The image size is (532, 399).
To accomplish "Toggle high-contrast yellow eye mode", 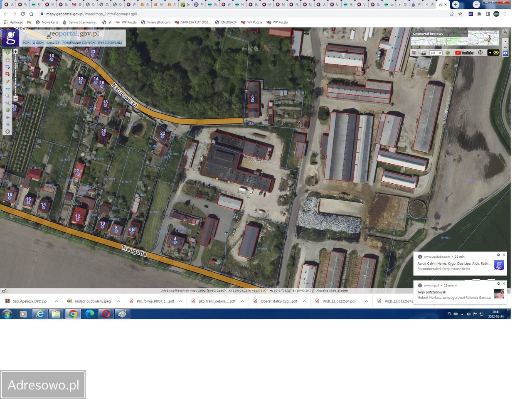I will click(494, 53).
